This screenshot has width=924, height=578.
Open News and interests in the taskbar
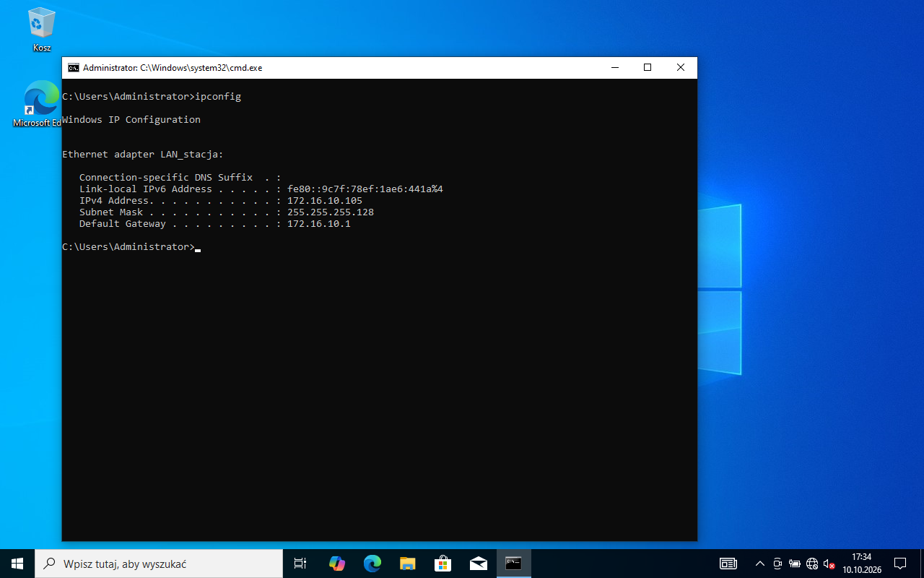pyautogui.click(x=728, y=564)
